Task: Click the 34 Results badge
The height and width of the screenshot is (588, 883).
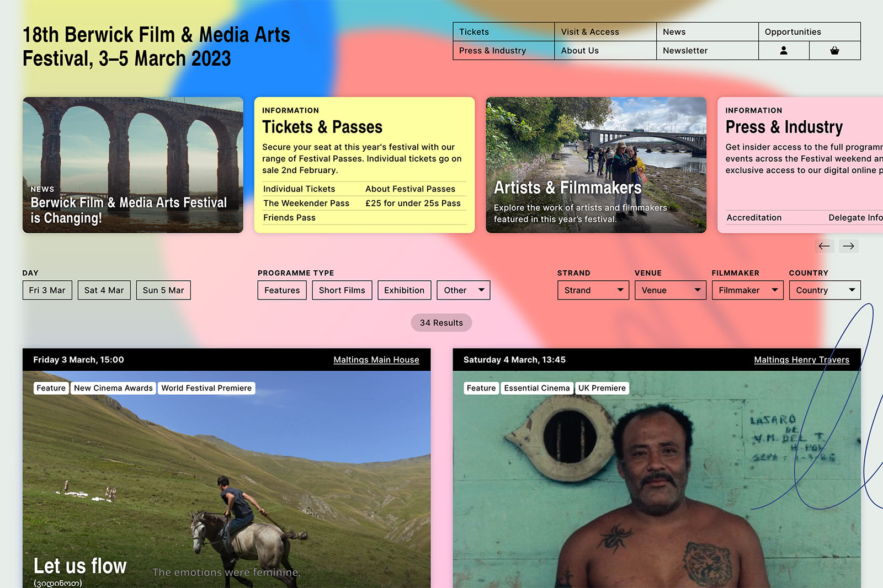Action: (x=441, y=323)
